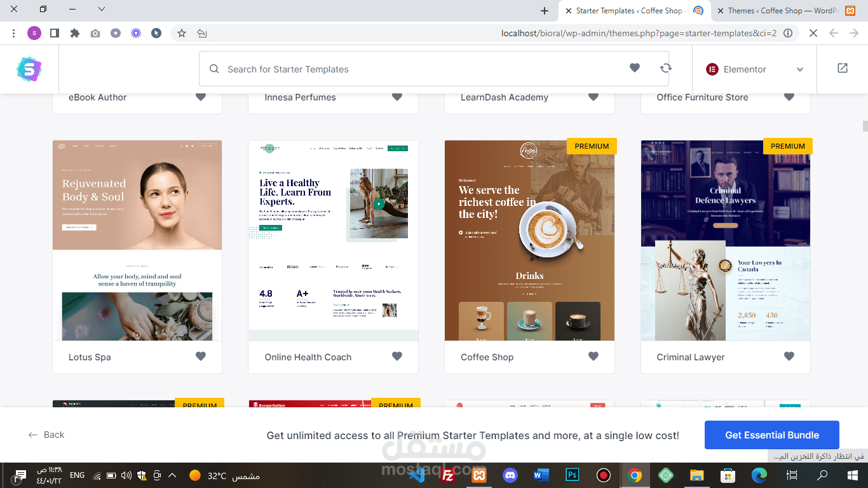Open Windows taskbar search
This screenshot has width=868, height=488.
tap(822, 475)
